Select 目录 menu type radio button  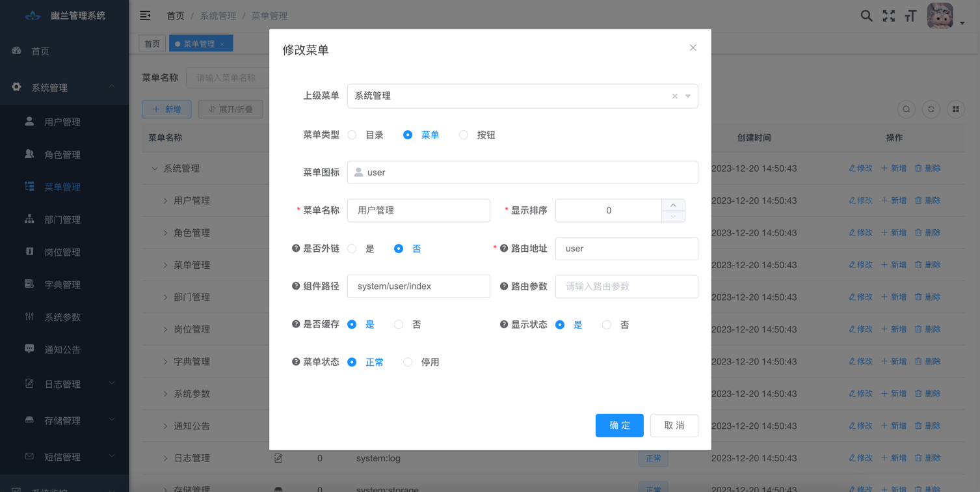point(352,135)
